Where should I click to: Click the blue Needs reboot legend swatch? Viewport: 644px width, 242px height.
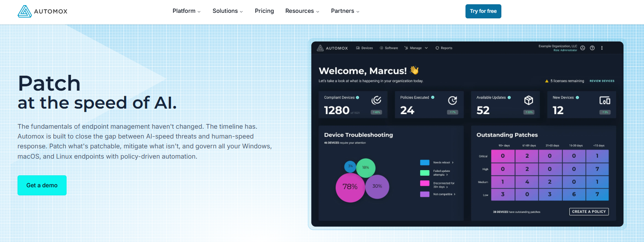pos(424,162)
